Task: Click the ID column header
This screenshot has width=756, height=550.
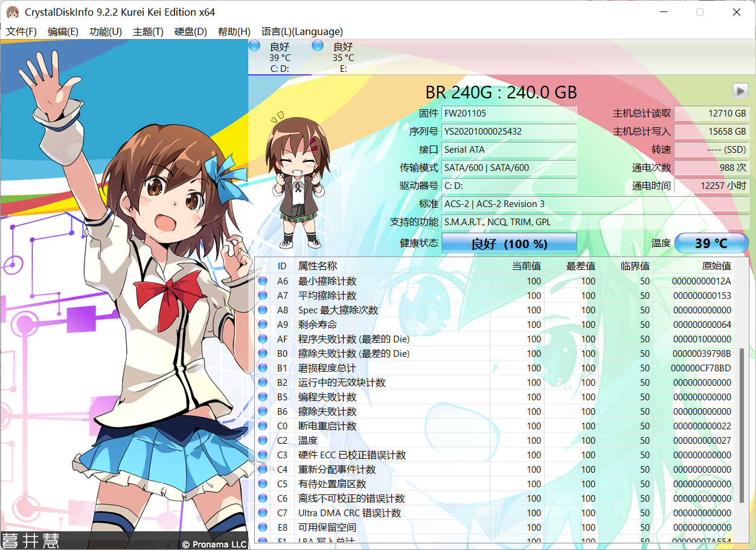Action: pos(282,266)
